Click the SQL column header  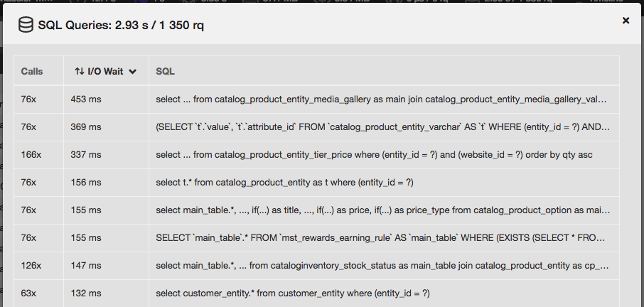[165, 71]
